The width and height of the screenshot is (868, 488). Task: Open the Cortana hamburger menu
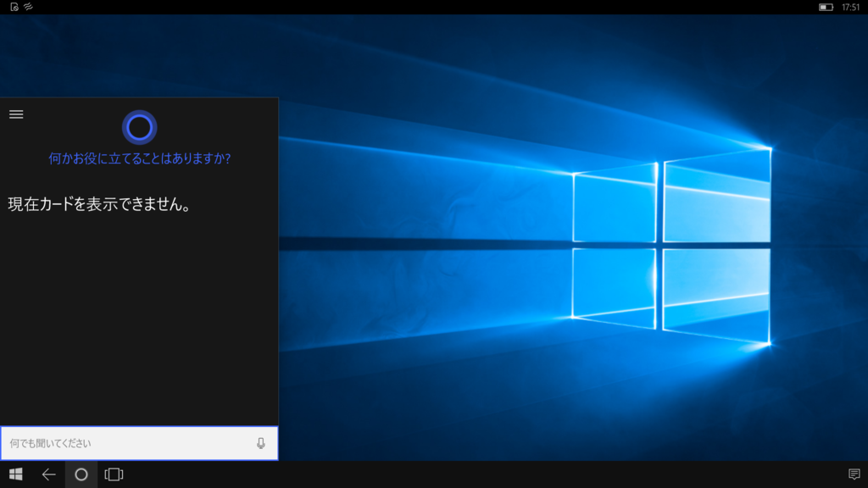(x=16, y=114)
